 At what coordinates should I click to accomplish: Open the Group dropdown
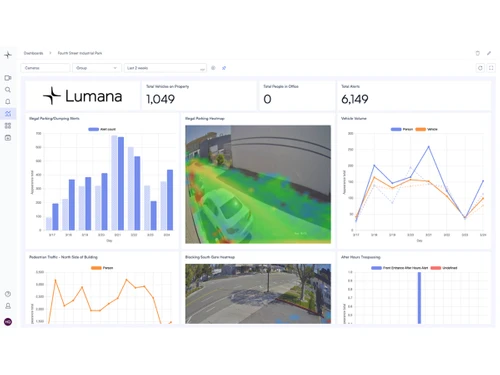point(97,68)
